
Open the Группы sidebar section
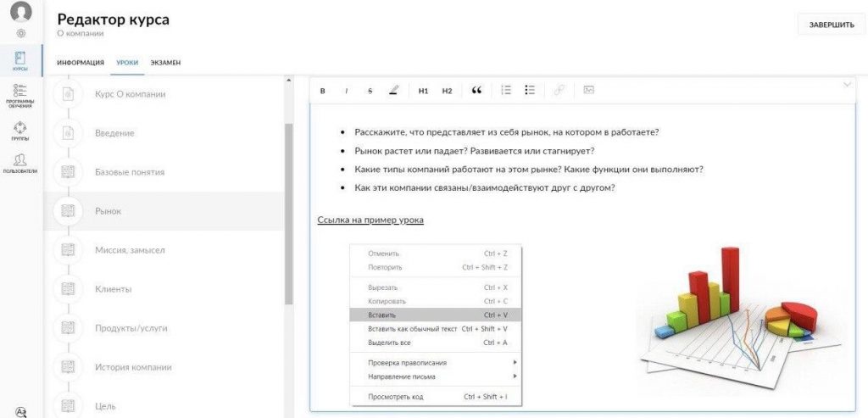click(x=20, y=131)
